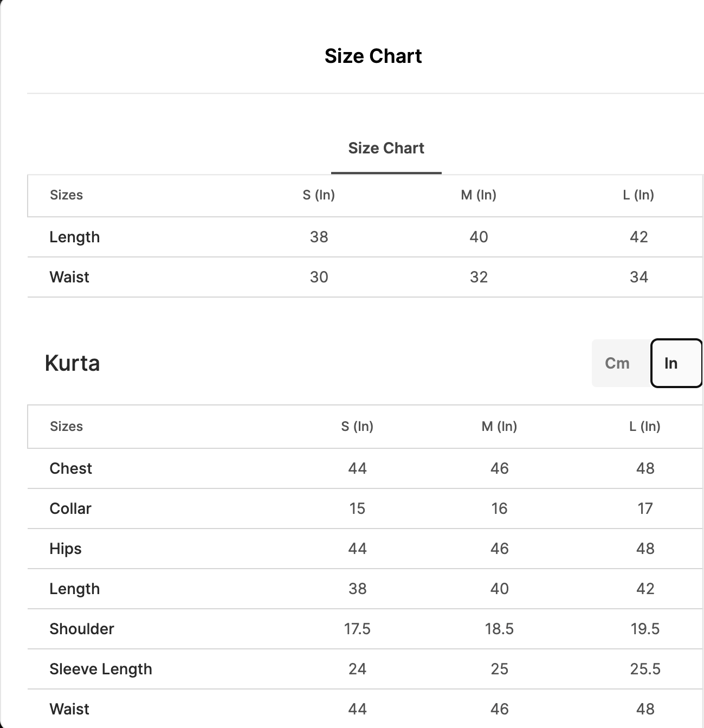Select the Collar value 16 for size M
Viewport: 704px width, 728px height.
(x=499, y=508)
